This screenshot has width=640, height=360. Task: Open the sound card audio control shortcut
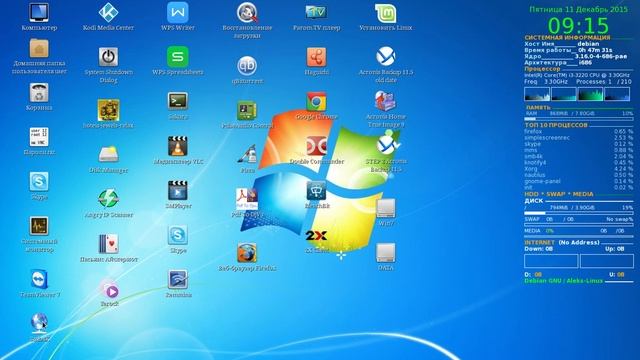[247, 110]
